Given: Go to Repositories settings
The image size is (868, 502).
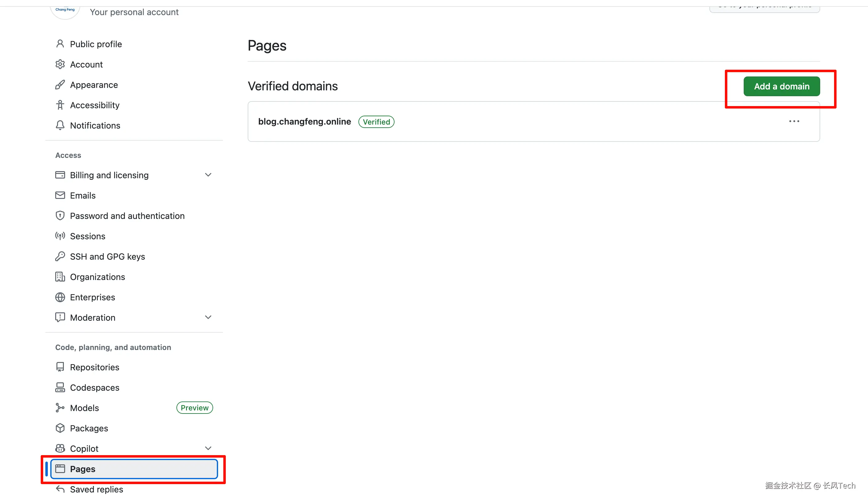Looking at the screenshot, I should pos(94,367).
